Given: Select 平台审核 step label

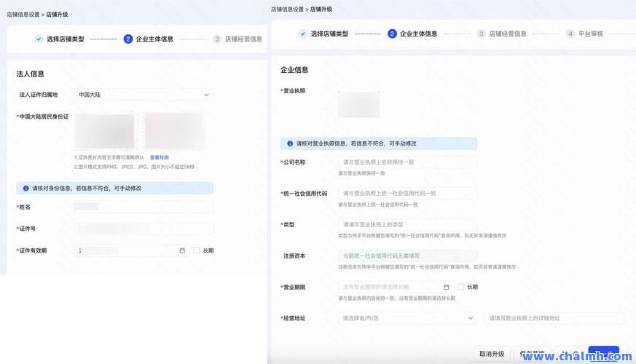Looking at the screenshot, I should [x=591, y=33].
